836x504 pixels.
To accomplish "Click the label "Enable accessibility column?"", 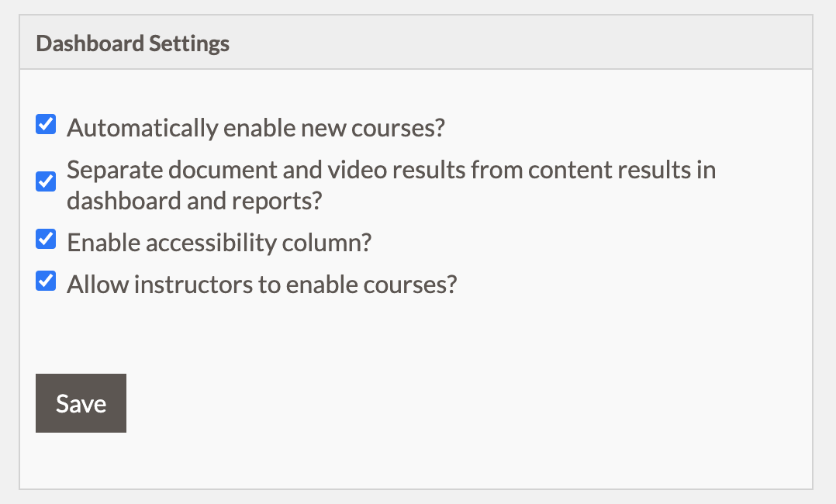I will [x=219, y=242].
